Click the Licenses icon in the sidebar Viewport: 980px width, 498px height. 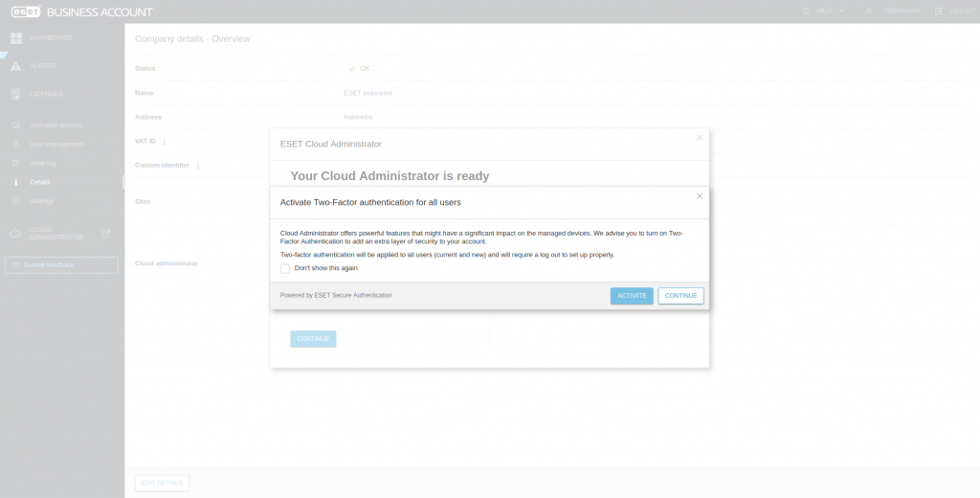(16, 94)
